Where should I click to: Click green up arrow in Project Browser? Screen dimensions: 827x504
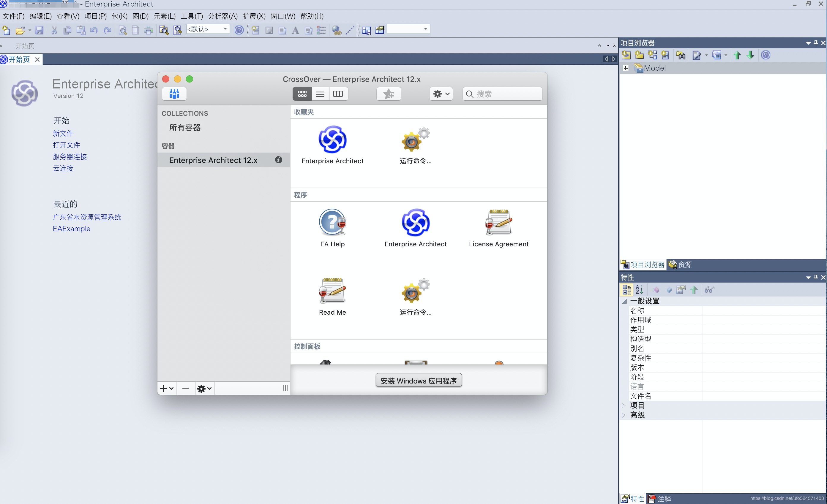click(x=737, y=55)
